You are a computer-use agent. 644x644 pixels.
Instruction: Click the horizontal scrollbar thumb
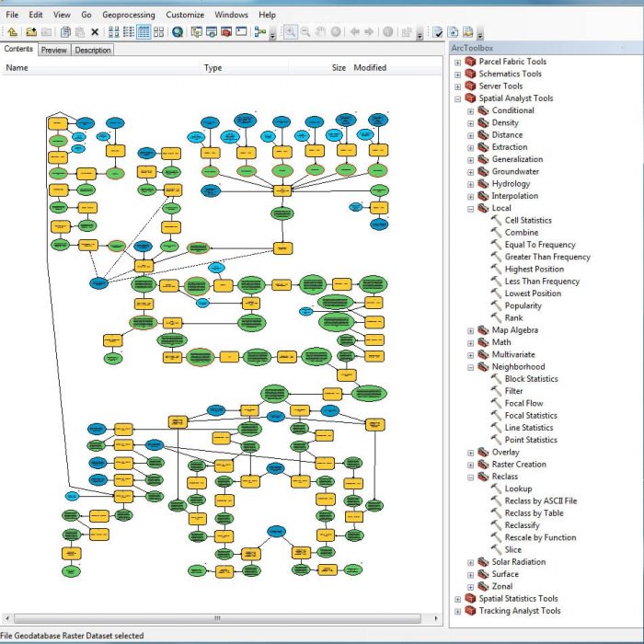[217, 618]
